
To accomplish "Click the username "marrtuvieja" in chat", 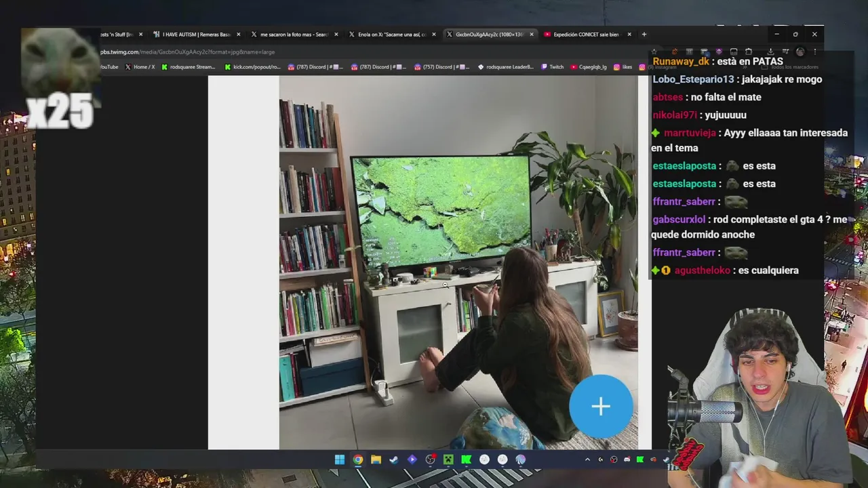I will 691,133.
